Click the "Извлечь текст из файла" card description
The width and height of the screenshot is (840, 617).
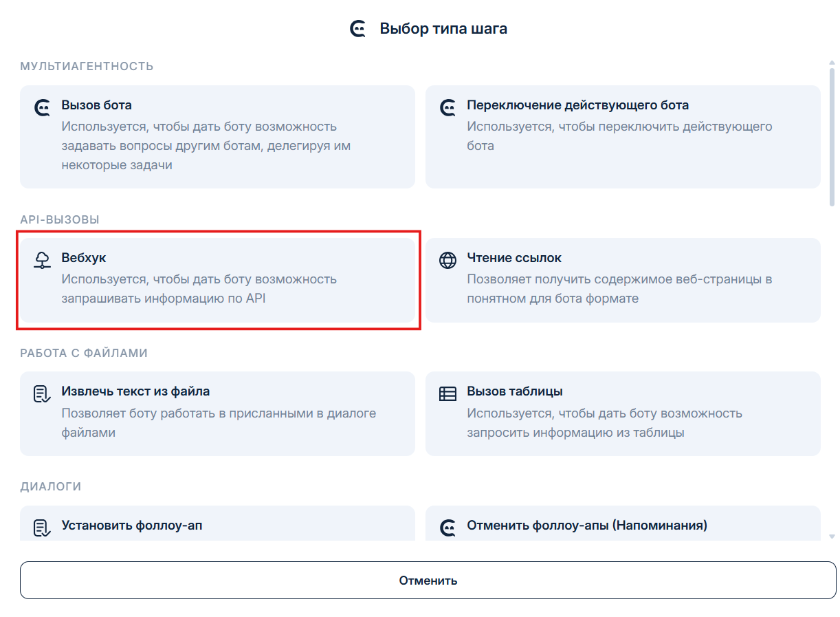pos(219,423)
